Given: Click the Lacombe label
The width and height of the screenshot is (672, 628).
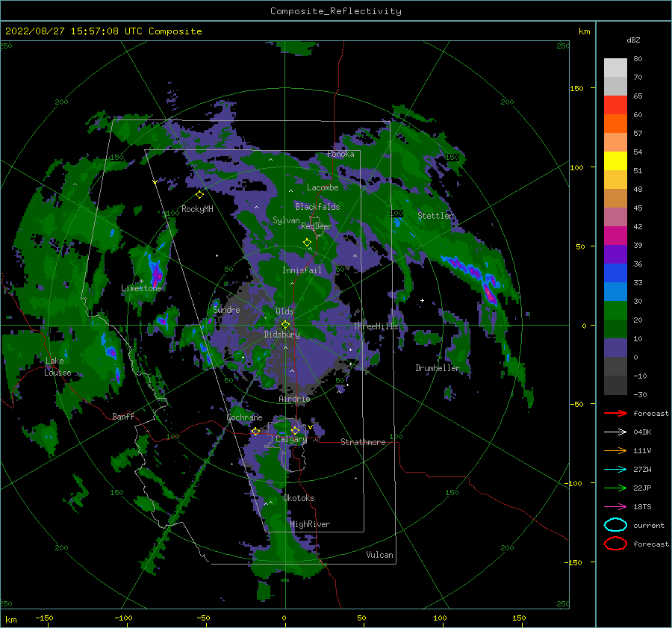Looking at the screenshot, I should [323, 187].
